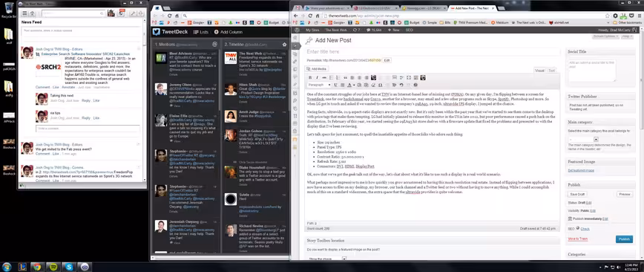
Task: Reload the TweetDeck browser window
Action: (170, 16)
